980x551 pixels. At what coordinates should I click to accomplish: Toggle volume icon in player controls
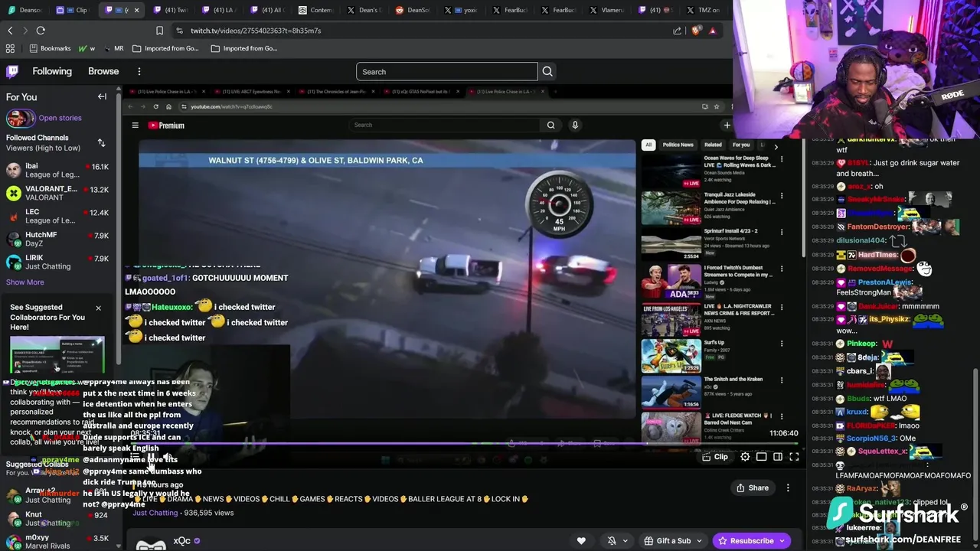pos(167,458)
